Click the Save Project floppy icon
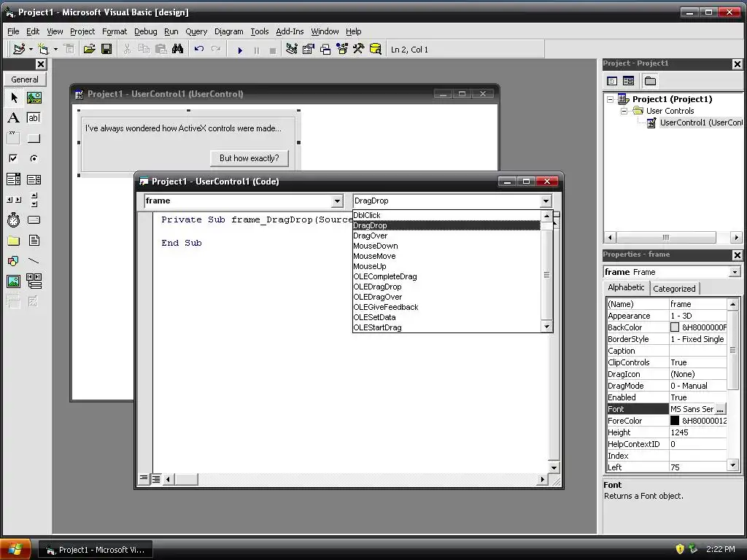Screen dimensions: 747x560 pos(107,49)
